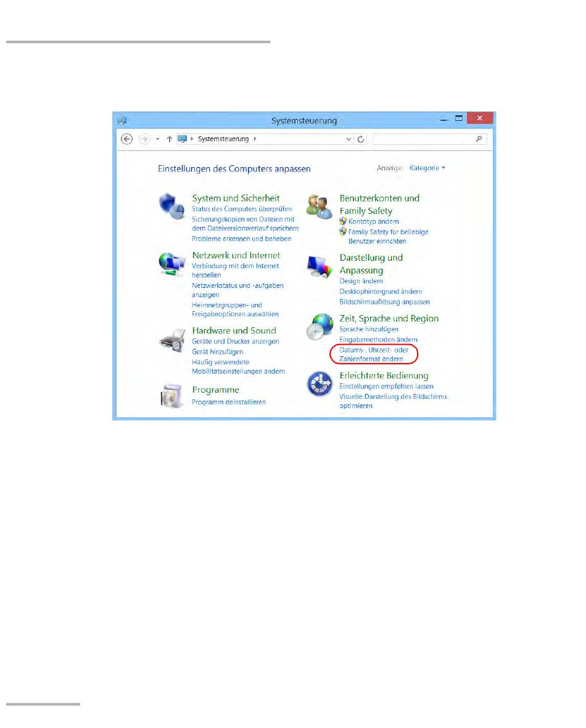Click the Programme box icon
The image size is (586, 728).
click(x=171, y=396)
